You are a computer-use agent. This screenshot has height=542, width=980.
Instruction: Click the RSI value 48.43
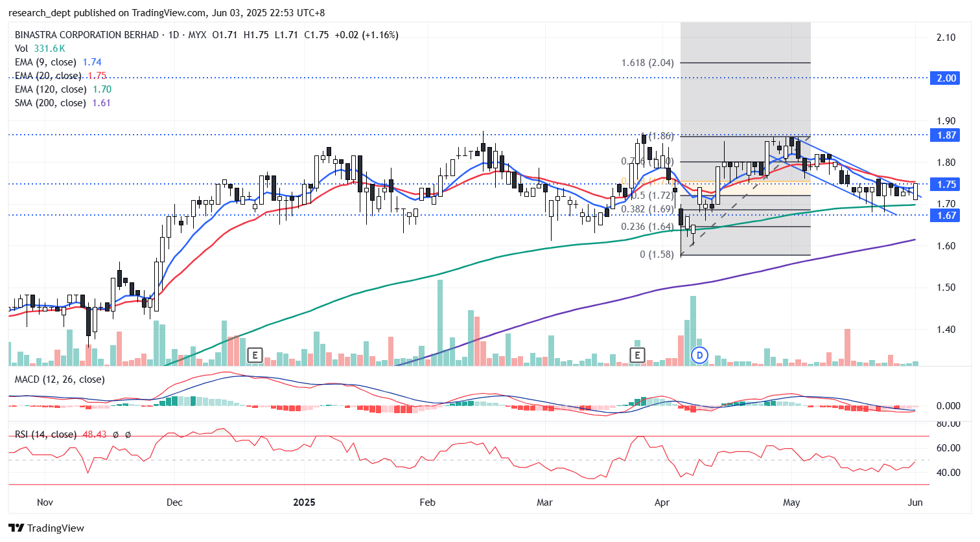coord(95,435)
